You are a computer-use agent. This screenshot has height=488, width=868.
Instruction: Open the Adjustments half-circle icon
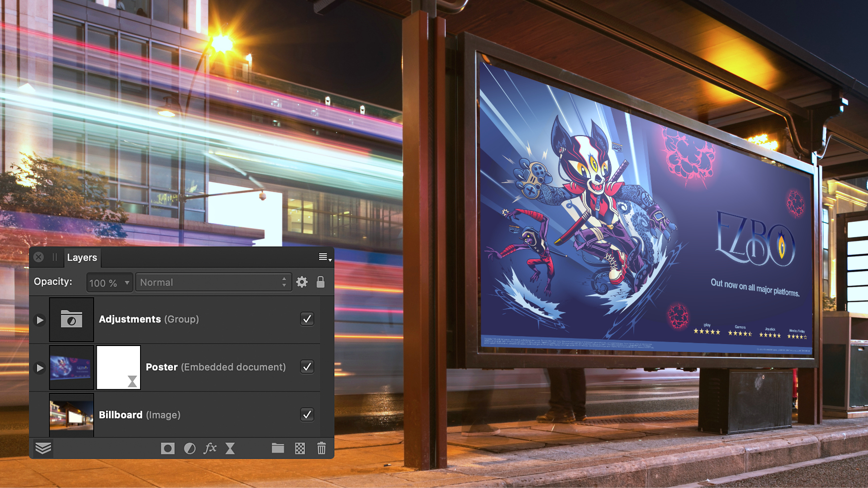(x=190, y=448)
